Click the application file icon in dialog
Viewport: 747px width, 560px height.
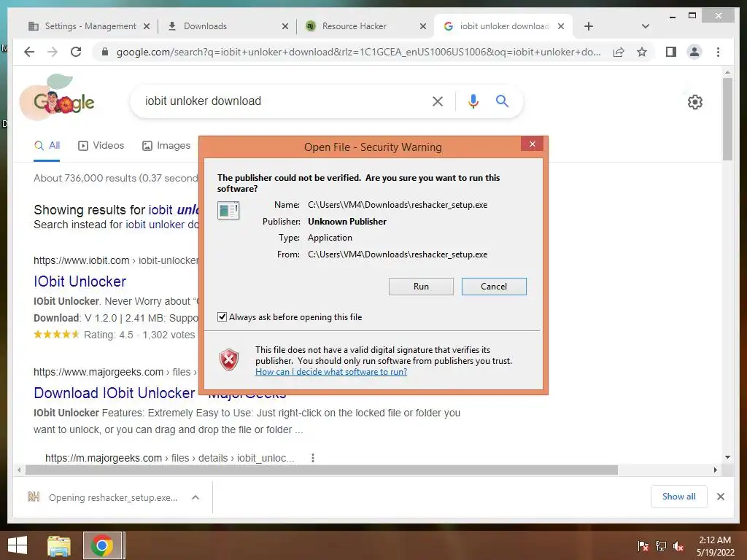click(228, 211)
